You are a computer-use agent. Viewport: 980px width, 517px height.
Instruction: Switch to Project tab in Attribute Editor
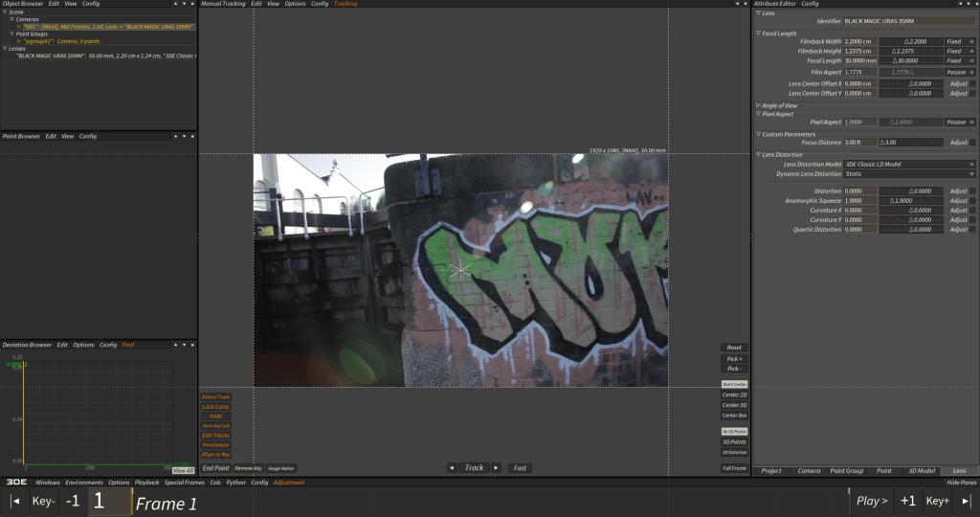click(x=771, y=471)
